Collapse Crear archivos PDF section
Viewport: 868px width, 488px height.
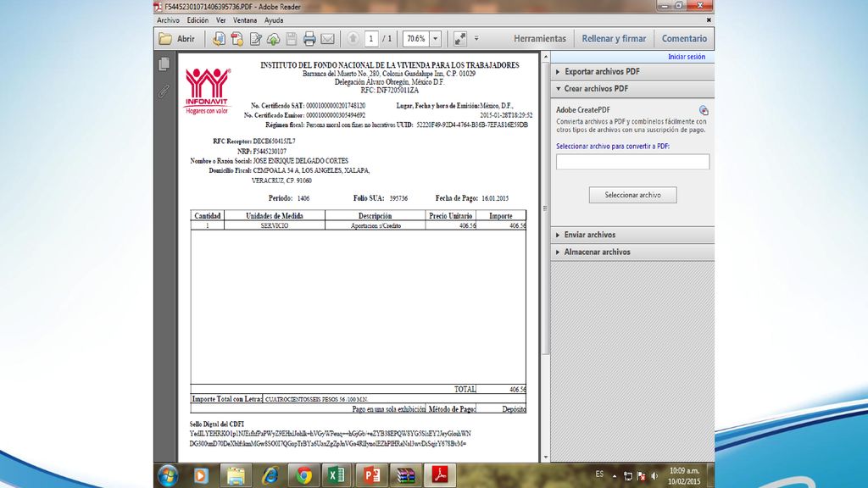click(632, 88)
